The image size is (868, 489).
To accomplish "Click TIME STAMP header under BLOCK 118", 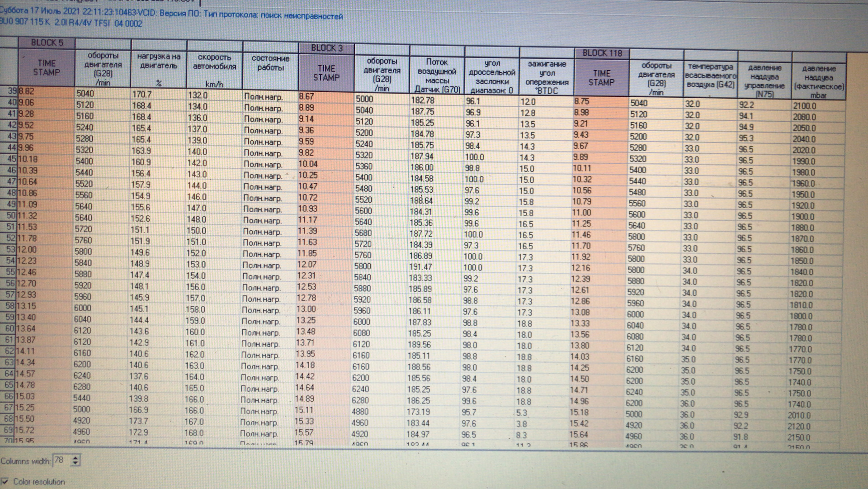I will pyautogui.click(x=602, y=77).
